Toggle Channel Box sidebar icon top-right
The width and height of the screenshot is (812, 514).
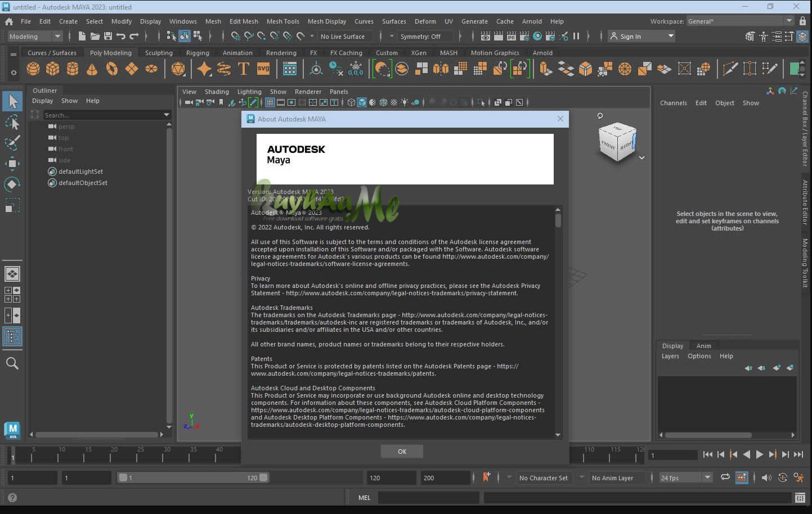tap(802, 37)
